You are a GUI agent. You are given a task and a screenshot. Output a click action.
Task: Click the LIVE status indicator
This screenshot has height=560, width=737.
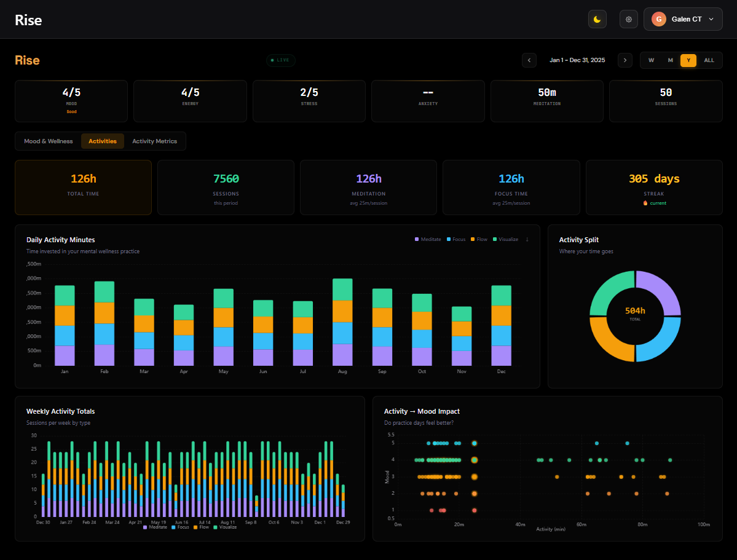(281, 60)
